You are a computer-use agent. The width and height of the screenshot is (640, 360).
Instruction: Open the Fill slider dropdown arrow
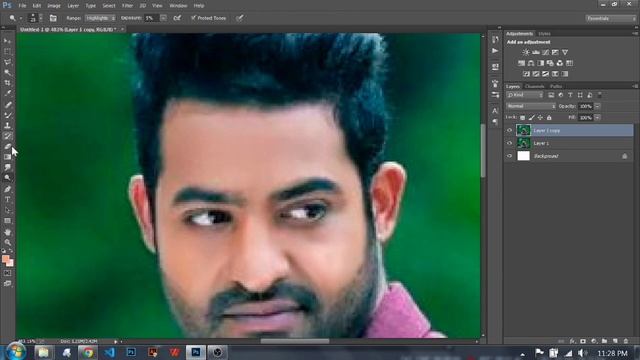pos(597,118)
